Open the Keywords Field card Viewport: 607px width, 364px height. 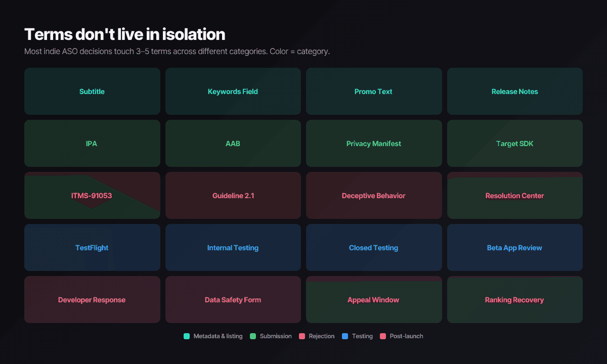coord(233,92)
